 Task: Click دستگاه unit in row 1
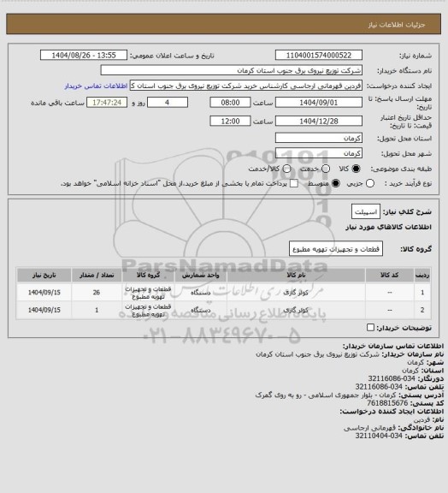point(200,293)
